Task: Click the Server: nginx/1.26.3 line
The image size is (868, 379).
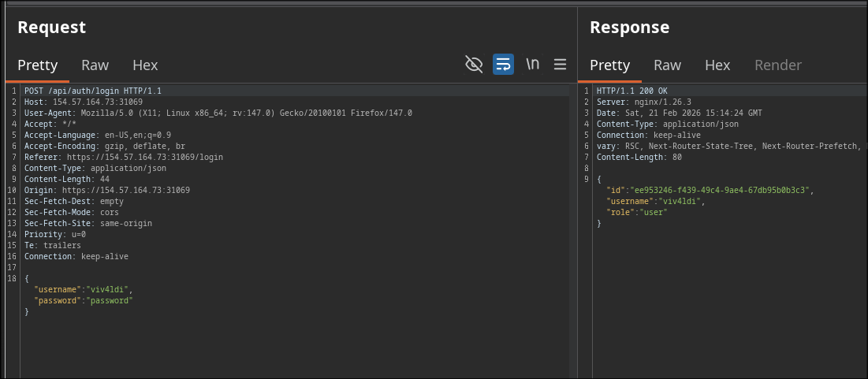Action: [644, 102]
